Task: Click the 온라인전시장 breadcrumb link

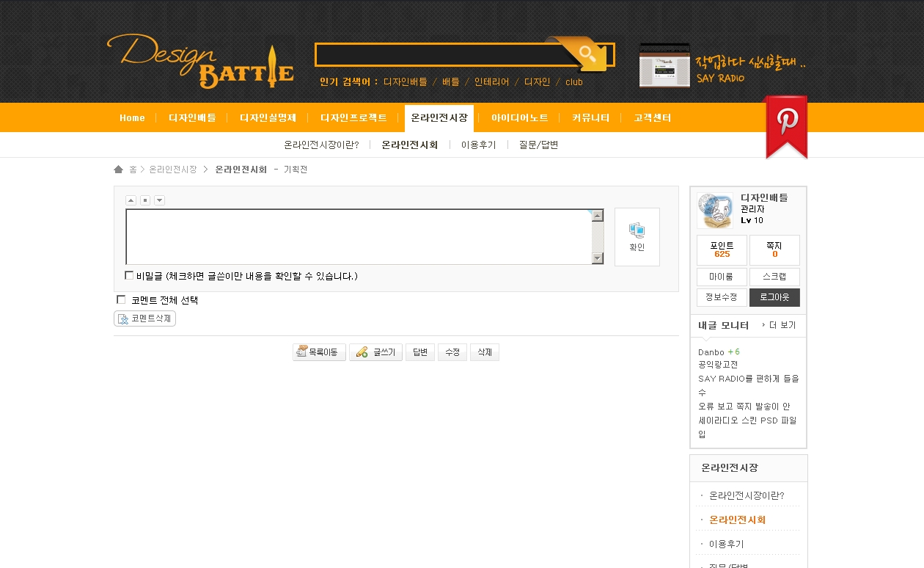Action: (x=173, y=170)
